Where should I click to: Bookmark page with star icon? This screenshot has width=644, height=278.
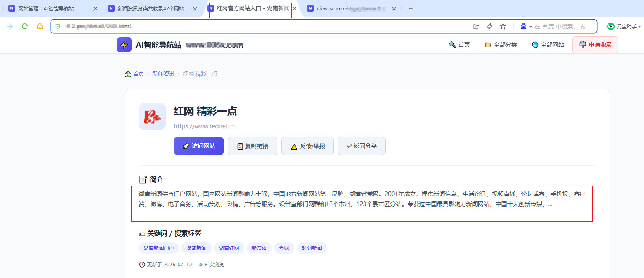click(x=503, y=26)
